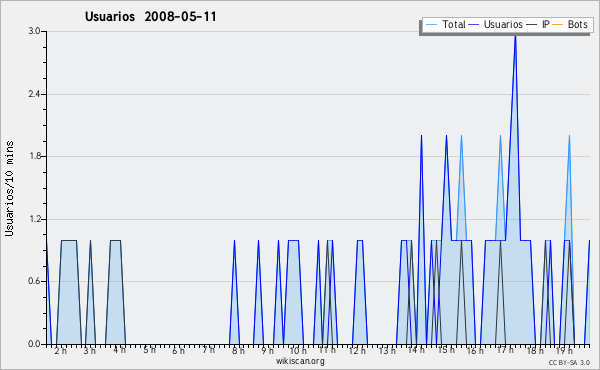Click the y-axis value 3.0
600x370 pixels.
tap(34, 31)
